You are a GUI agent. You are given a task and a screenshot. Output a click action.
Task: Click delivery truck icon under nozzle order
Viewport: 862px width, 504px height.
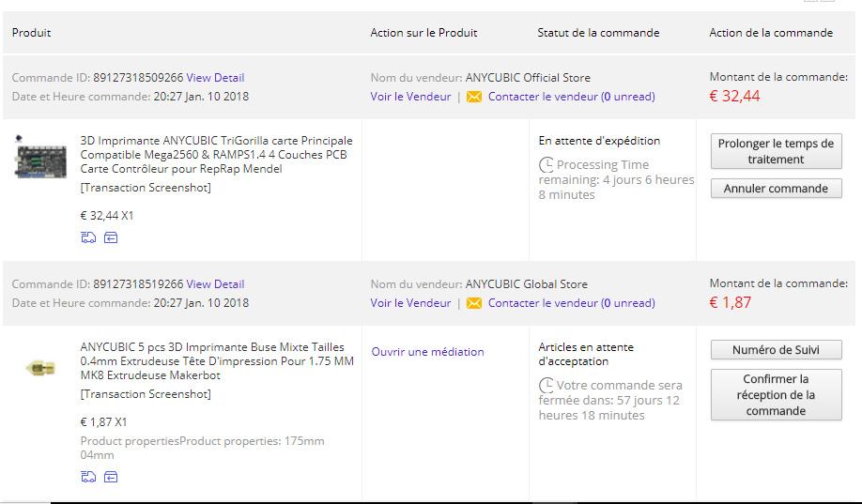click(x=88, y=477)
